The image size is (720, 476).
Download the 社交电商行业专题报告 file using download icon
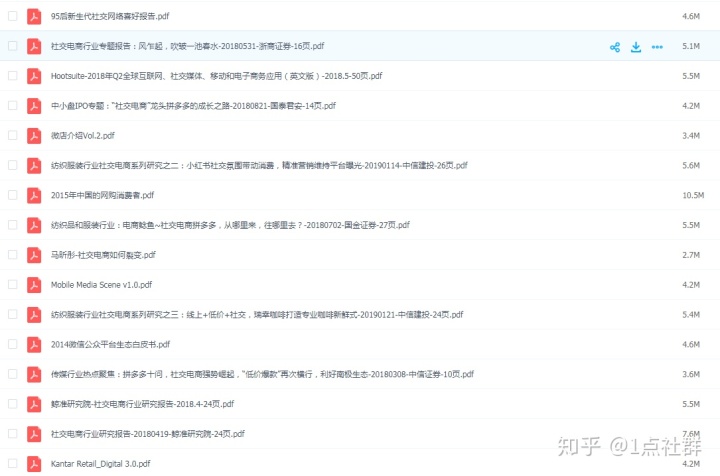636,47
